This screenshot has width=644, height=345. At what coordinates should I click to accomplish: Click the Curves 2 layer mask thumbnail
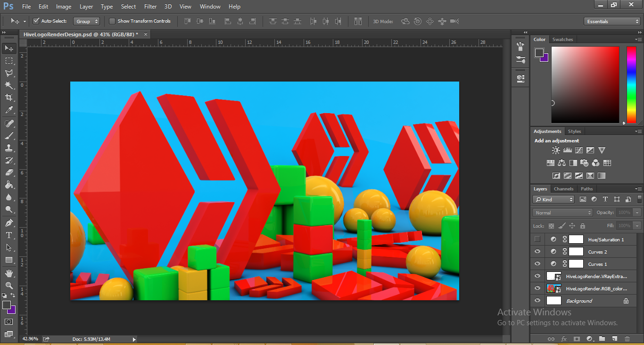pyautogui.click(x=576, y=252)
